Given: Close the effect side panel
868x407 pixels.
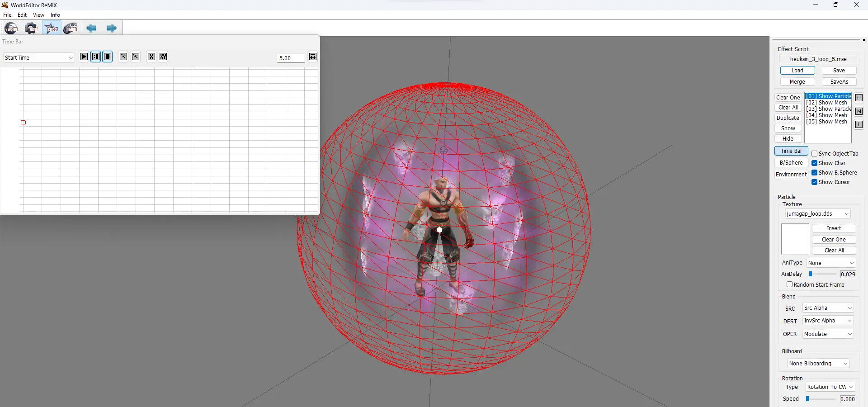Looking at the screenshot, I should 863,40.
